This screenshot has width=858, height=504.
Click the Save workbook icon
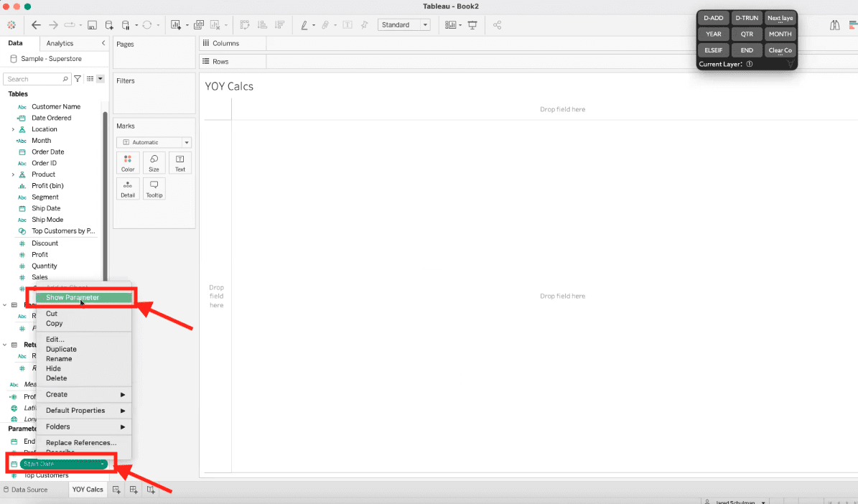coord(92,24)
